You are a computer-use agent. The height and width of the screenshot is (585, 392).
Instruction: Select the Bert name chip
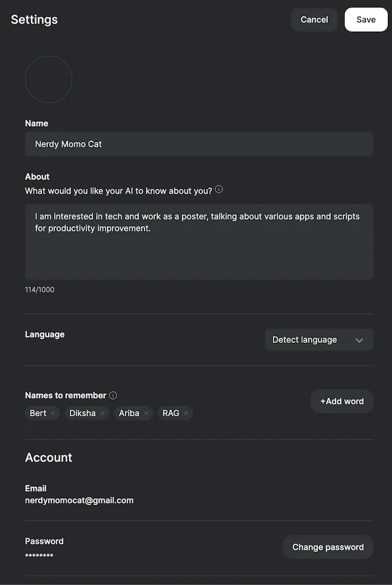38,413
